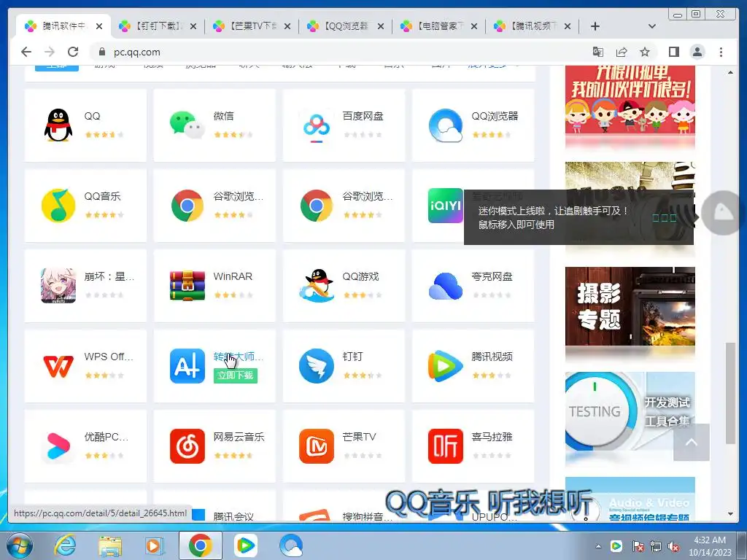Open the 腾讯视频 app icon

(x=446, y=366)
